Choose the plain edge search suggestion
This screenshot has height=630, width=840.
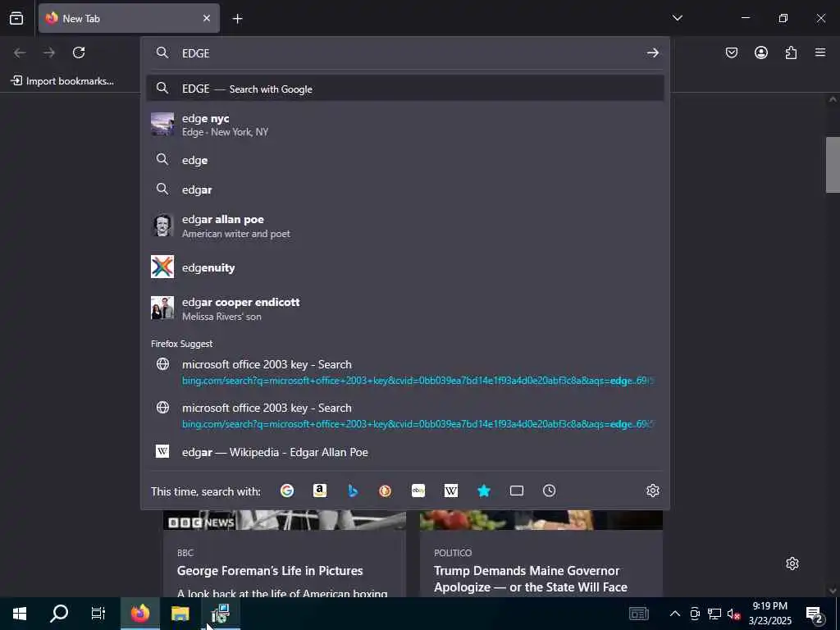(405, 160)
